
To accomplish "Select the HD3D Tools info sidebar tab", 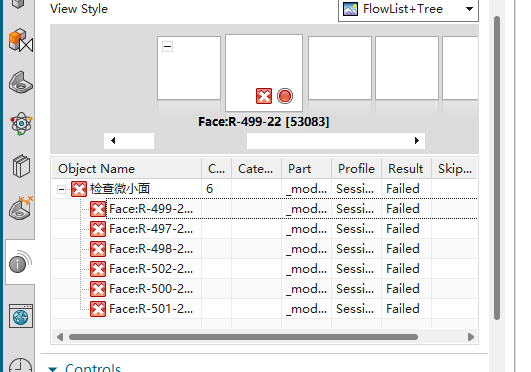I will coord(20,262).
